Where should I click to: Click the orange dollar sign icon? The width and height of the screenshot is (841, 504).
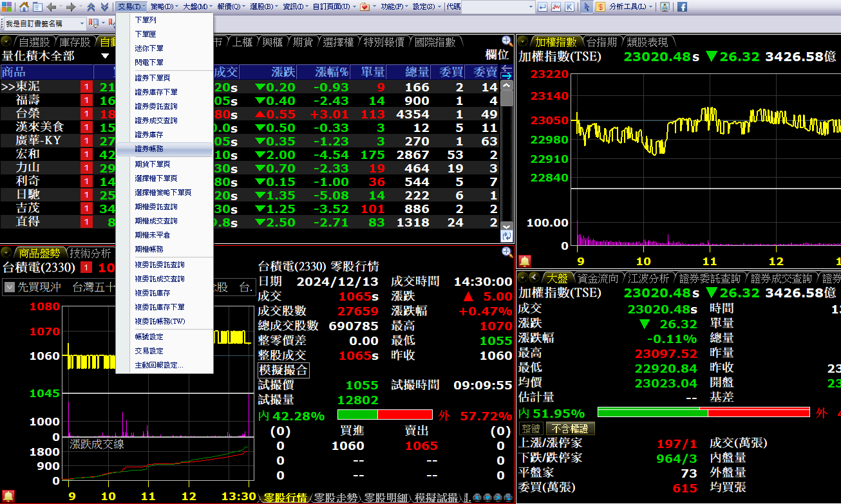tap(600, 6)
